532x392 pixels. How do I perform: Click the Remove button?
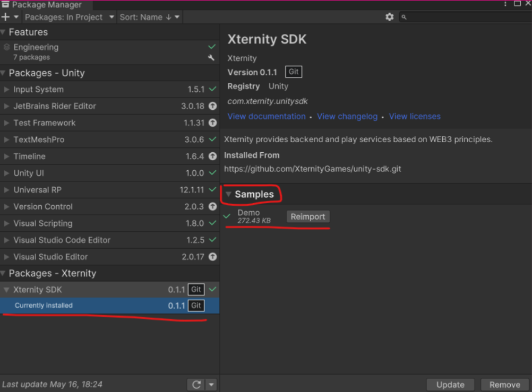click(504, 385)
